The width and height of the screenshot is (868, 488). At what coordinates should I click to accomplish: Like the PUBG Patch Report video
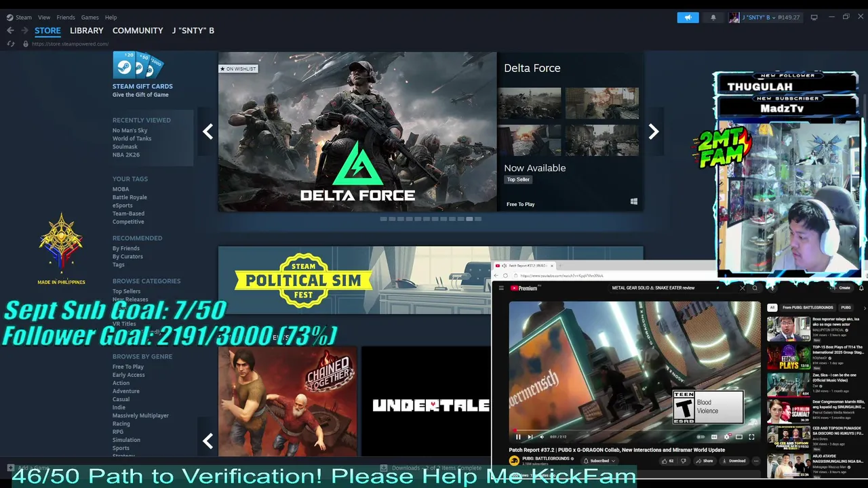tap(669, 461)
